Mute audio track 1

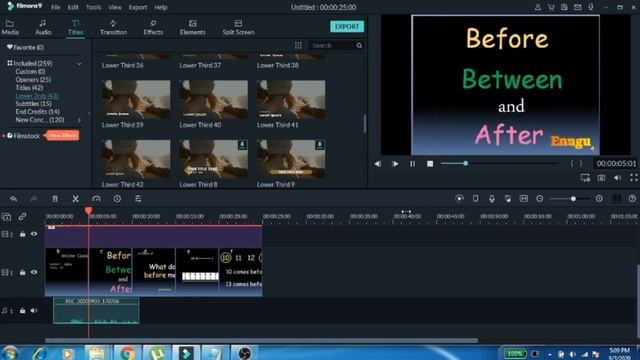[x=34, y=311]
